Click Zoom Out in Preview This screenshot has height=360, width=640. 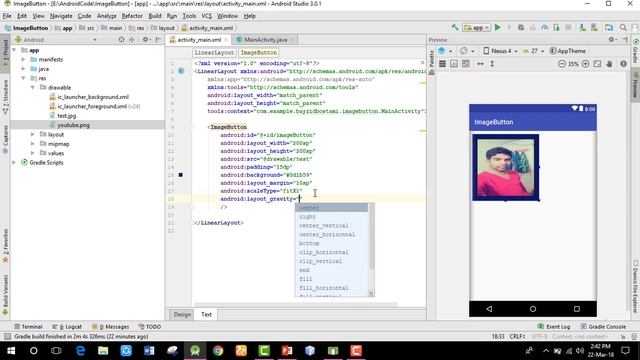[x=562, y=64]
